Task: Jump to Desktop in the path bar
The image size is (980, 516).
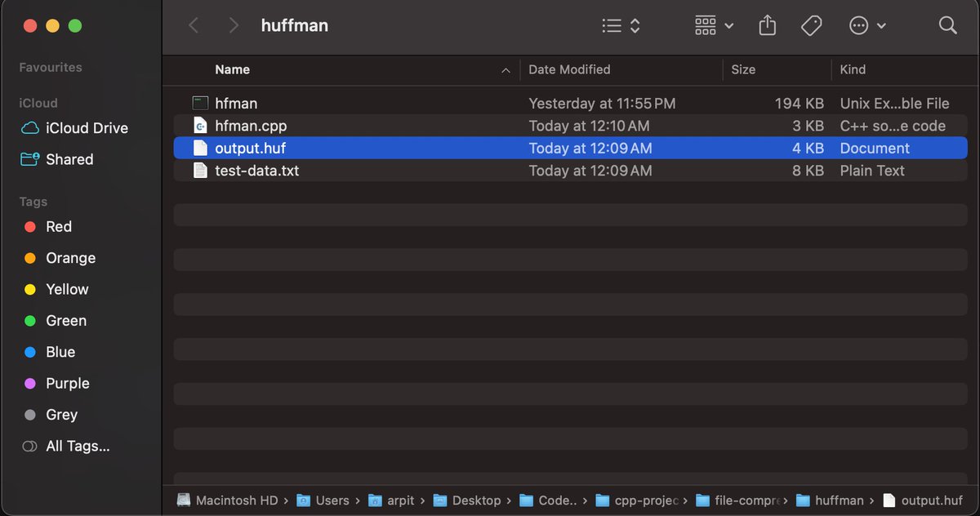Action: pos(466,500)
